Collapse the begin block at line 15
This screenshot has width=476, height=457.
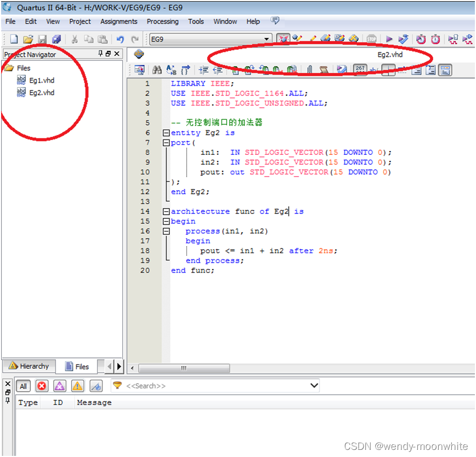click(x=166, y=221)
